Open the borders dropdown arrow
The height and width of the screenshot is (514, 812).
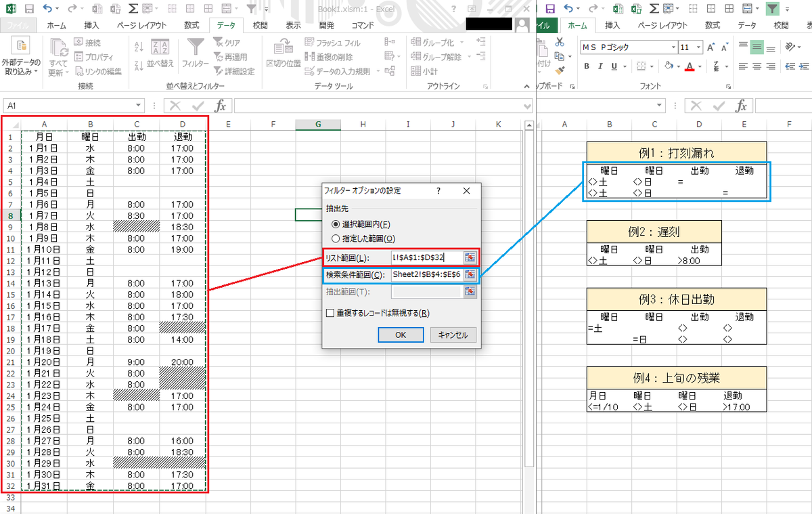(x=652, y=66)
